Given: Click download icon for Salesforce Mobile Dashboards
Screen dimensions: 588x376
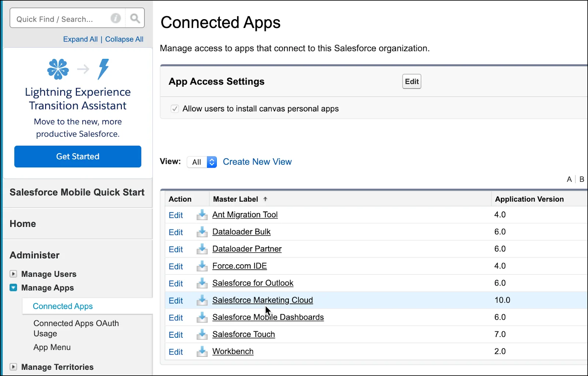Looking at the screenshot, I should [x=202, y=318].
